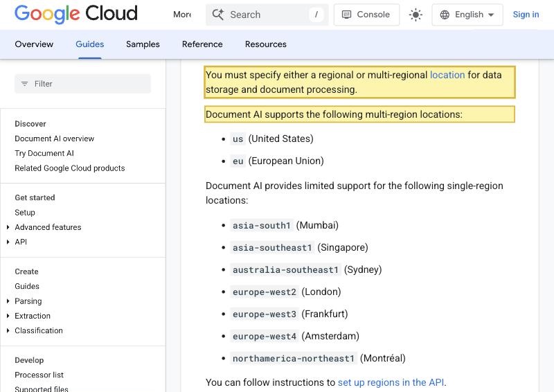This screenshot has width=554, height=392.
Task: Follow the highlighted location link
Action: [447, 75]
